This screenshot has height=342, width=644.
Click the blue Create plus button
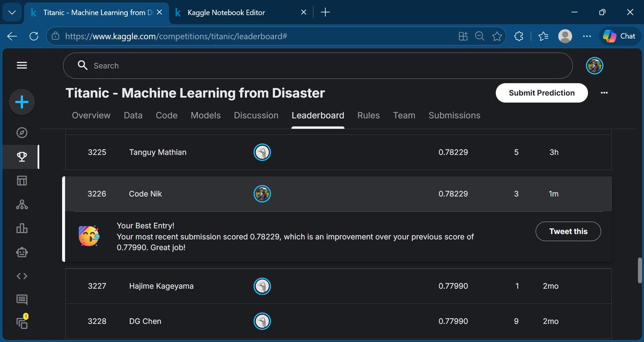(x=21, y=102)
